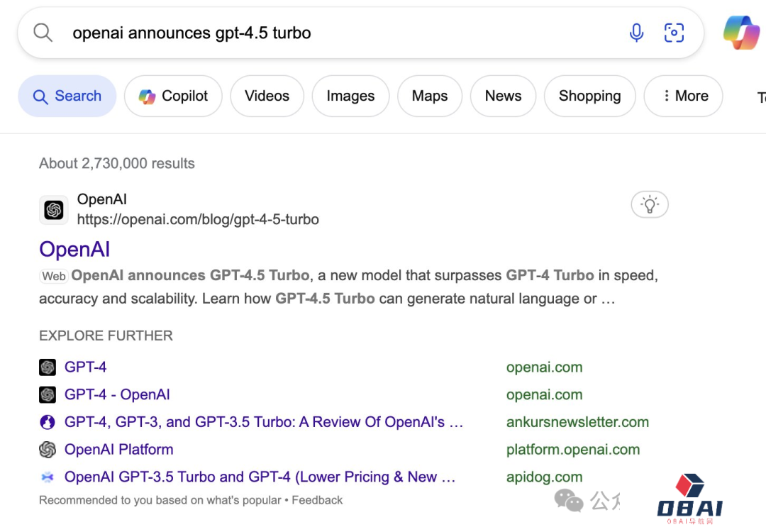Click the apidog.com favicon icon
The height and width of the screenshot is (532, 766).
coord(47,477)
